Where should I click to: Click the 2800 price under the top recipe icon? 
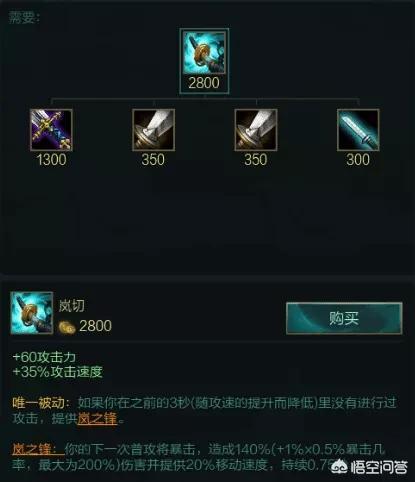coord(204,83)
